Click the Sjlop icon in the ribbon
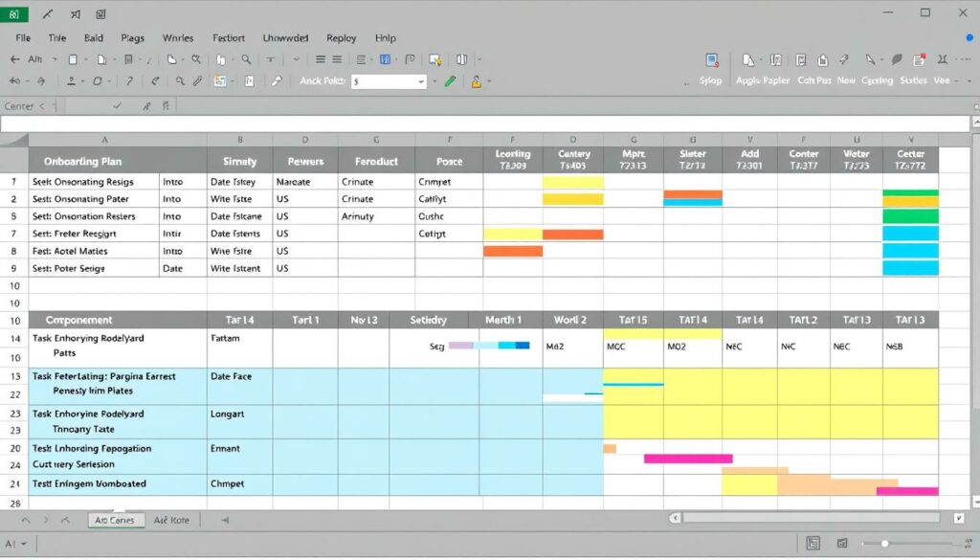Image resolution: width=980 pixels, height=560 pixels. click(x=711, y=60)
